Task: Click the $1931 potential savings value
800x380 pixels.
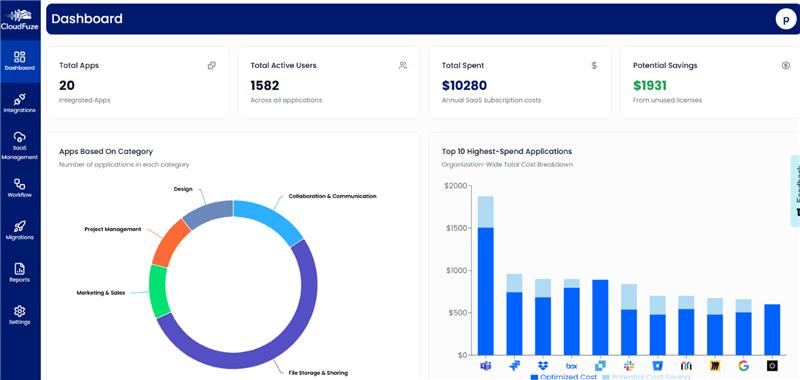Action: (x=650, y=85)
